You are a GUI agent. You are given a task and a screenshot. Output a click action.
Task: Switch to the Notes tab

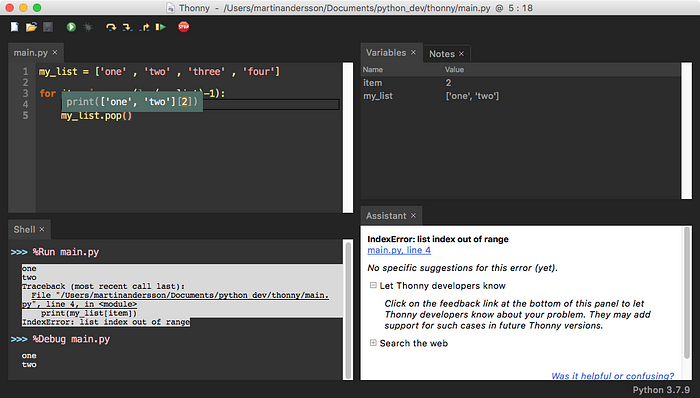(x=442, y=54)
